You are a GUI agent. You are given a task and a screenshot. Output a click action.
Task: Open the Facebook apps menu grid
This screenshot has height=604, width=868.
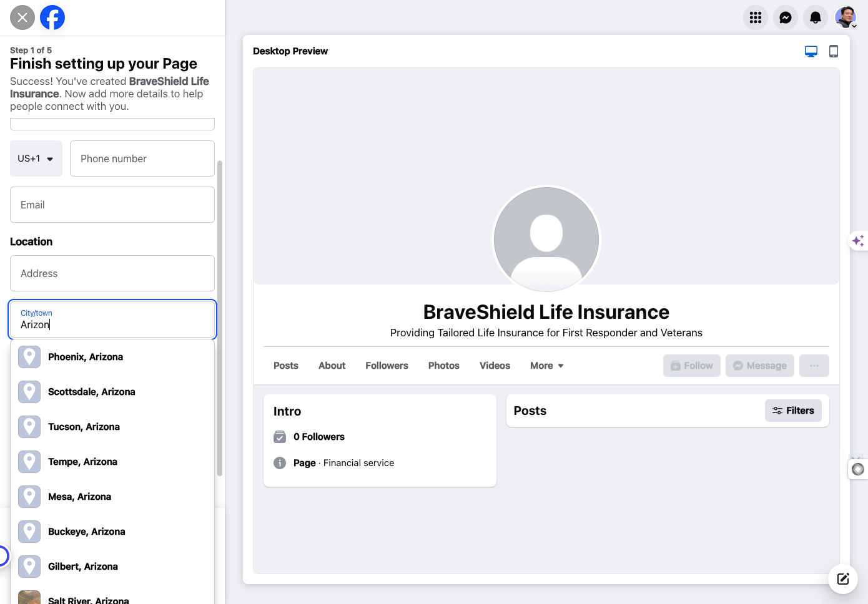tap(756, 17)
